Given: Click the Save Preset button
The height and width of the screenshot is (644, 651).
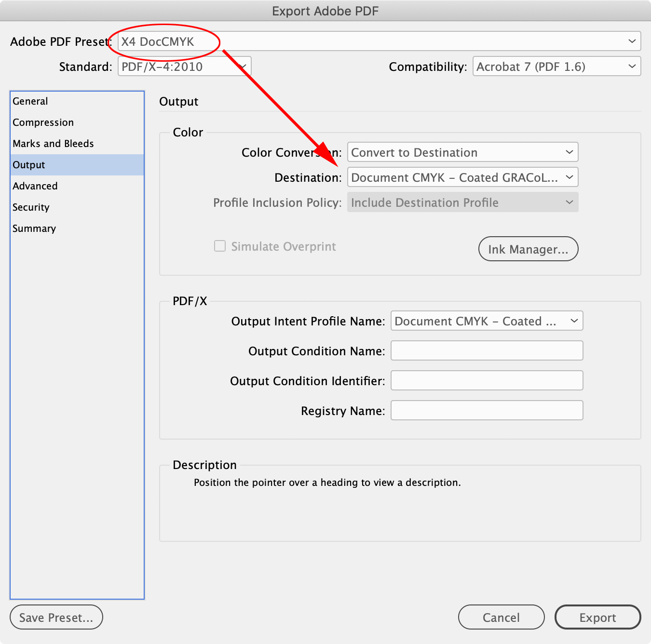Looking at the screenshot, I should click(56, 617).
